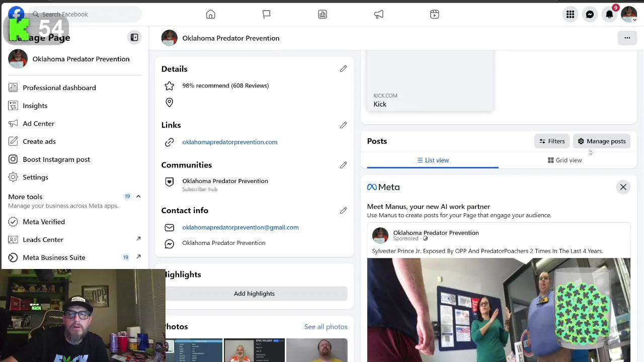Click the Add highlights button
The image size is (644, 362).
254,294
